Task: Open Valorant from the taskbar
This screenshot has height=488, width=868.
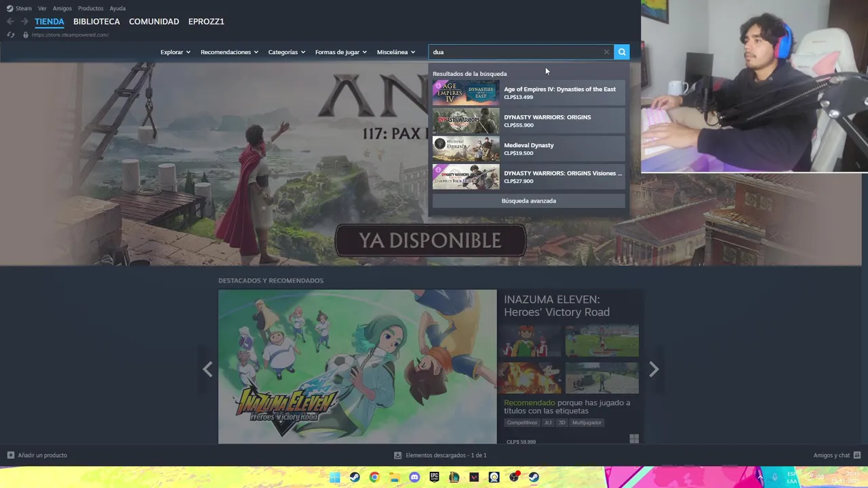Action: (474, 477)
